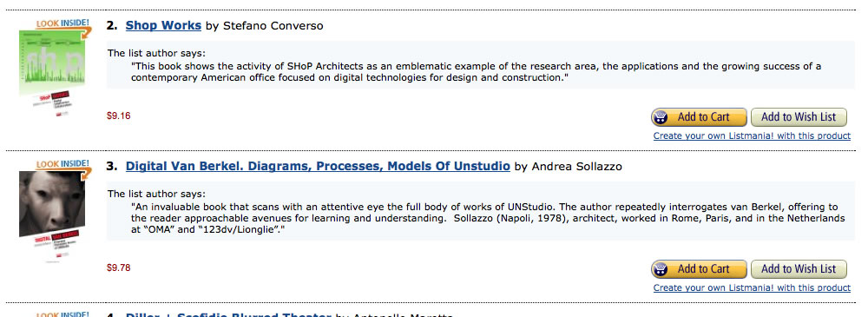The width and height of the screenshot is (868, 317).
Task: Click Look Inside badge on Shop Works
Action: pyautogui.click(x=62, y=25)
